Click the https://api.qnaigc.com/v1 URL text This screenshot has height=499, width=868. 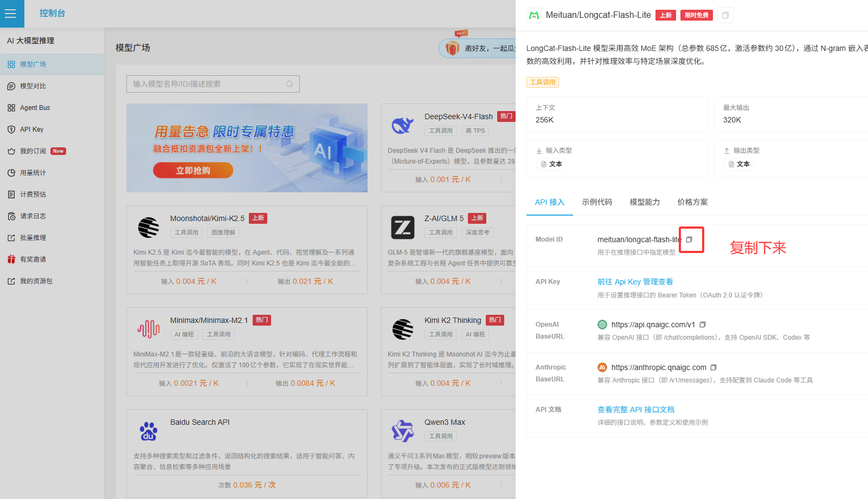(x=653, y=325)
